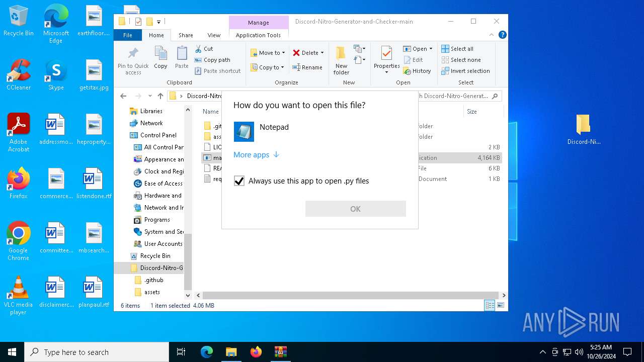The image size is (644, 362).
Task: Click the Windows Start button
Action: click(12, 352)
